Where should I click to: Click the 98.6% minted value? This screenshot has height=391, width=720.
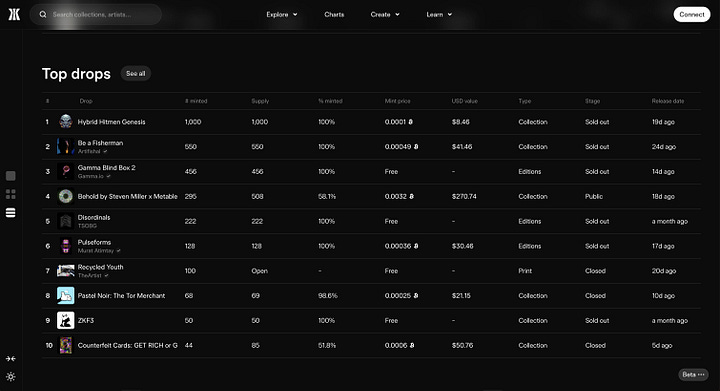[328, 296]
